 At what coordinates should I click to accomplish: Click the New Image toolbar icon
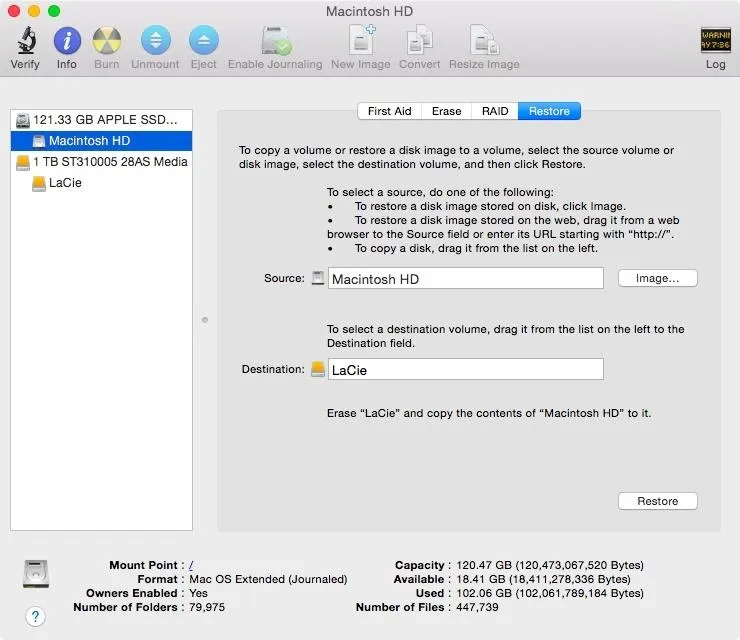362,40
